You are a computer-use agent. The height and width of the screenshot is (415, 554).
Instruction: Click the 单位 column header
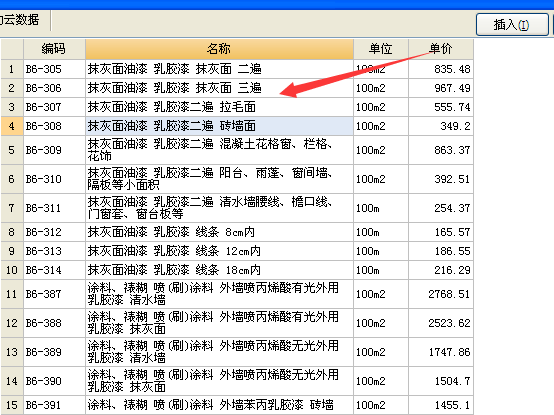(x=381, y=49)
